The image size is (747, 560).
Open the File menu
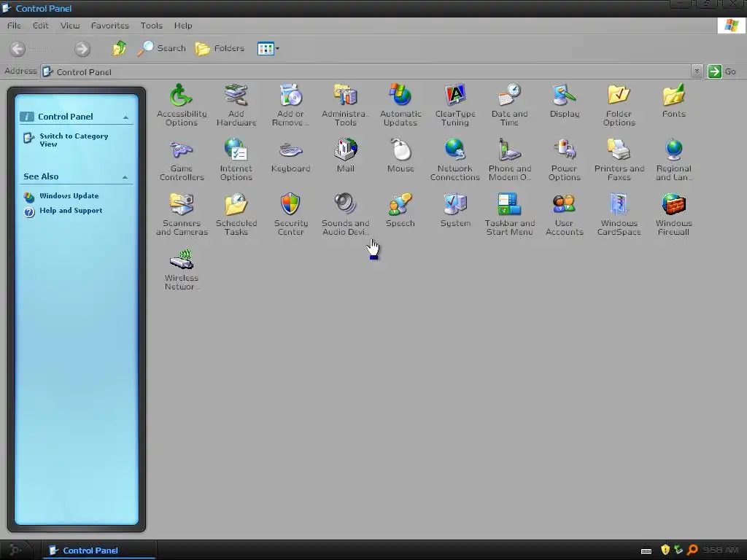pos(14,26)
